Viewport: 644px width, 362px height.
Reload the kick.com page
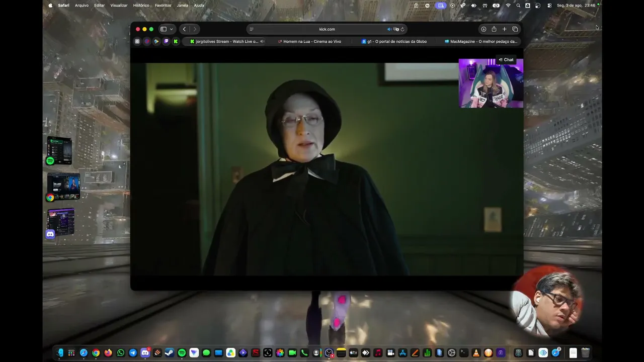[403, 29]
